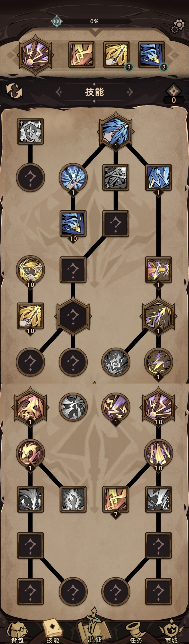Open the settings gear icon
The width and height of the screenshot is (189, 644).
click(x=177, y=27)
